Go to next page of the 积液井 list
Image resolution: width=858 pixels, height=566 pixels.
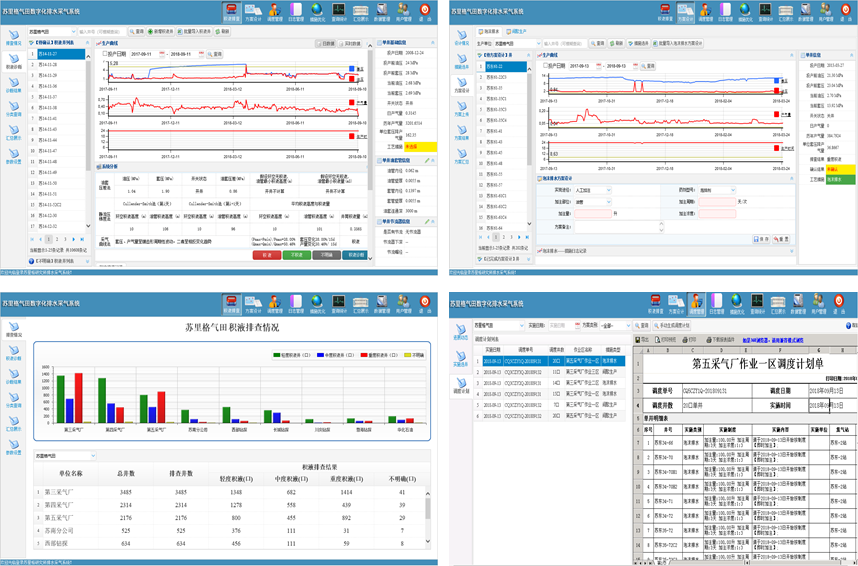(73, 239)
